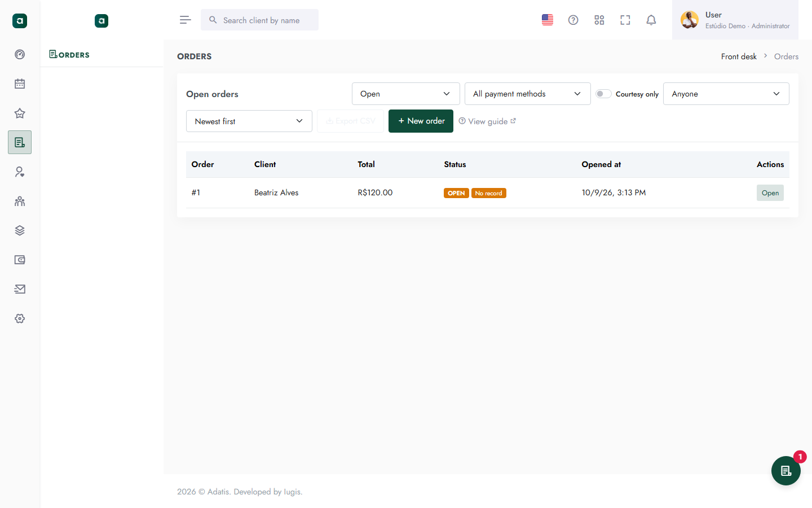
Task: Select the ORDERS item in side panel
Action: coord(69,55)
